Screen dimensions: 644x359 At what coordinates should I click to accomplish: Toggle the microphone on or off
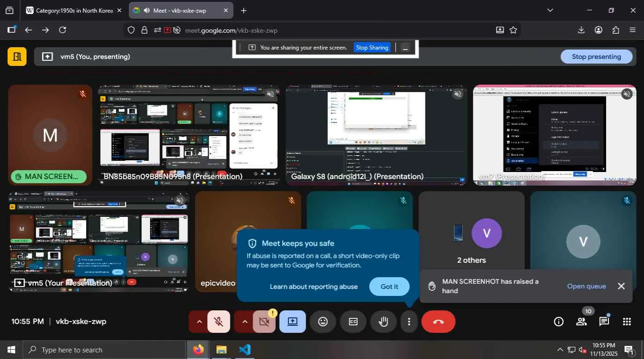coord(218,322)
